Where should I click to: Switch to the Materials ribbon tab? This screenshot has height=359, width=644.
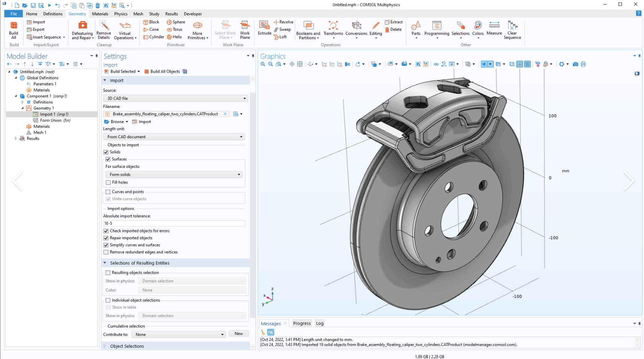tap(100, 14)
